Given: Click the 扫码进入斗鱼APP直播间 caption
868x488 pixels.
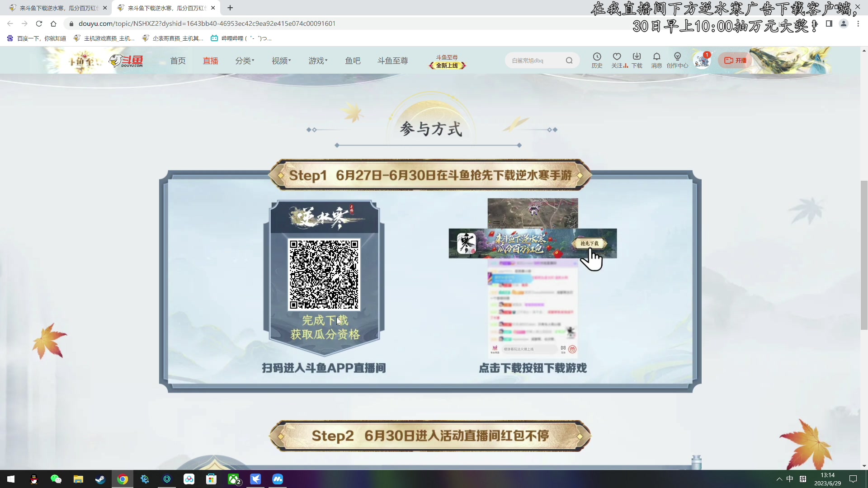Looking at the screenshot, I should click(324, 368).
